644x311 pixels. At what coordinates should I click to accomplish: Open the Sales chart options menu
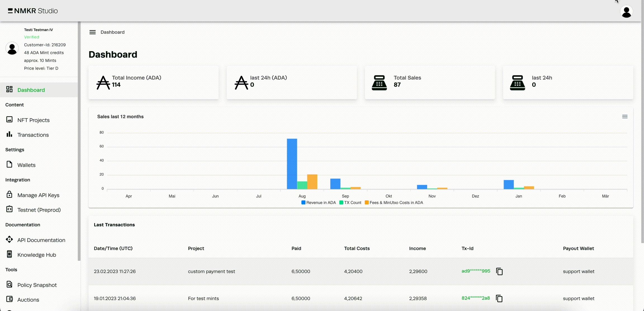click(x=625, y=117)
